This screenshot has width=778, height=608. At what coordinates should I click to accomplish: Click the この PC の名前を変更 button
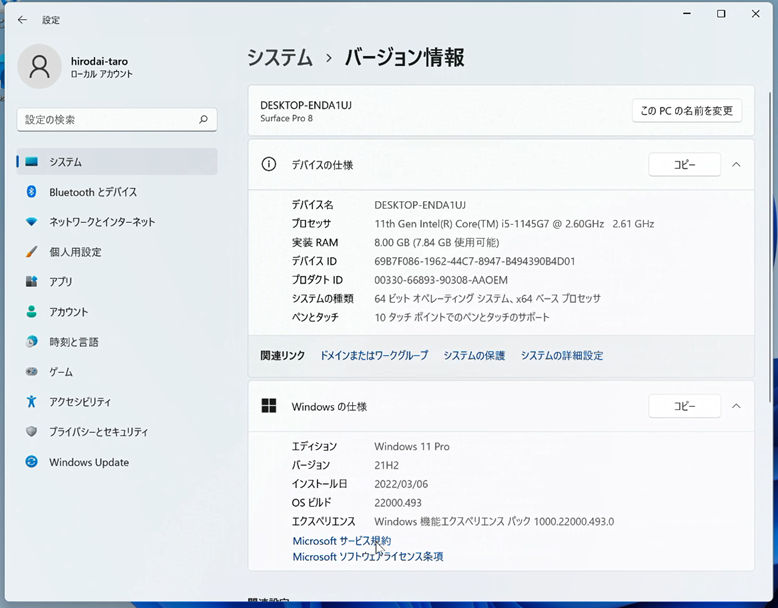(x=687, y=111)
